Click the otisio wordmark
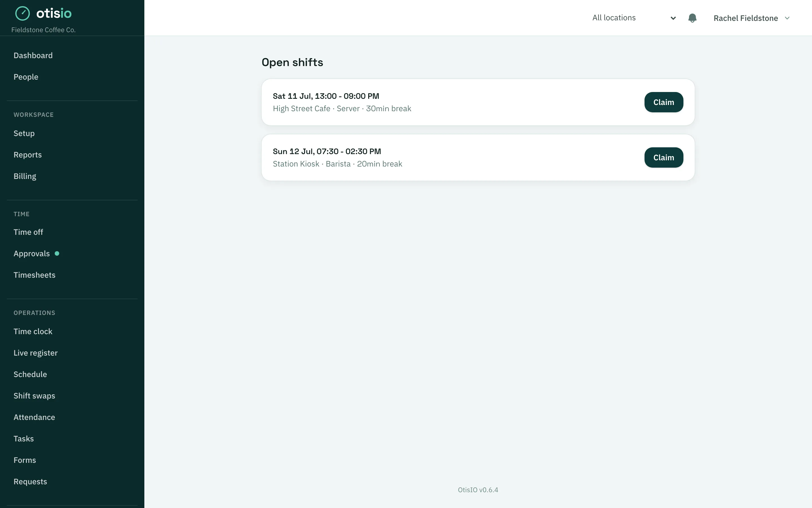This screenshot has width=812, height=508. click(x=54, y=14)
